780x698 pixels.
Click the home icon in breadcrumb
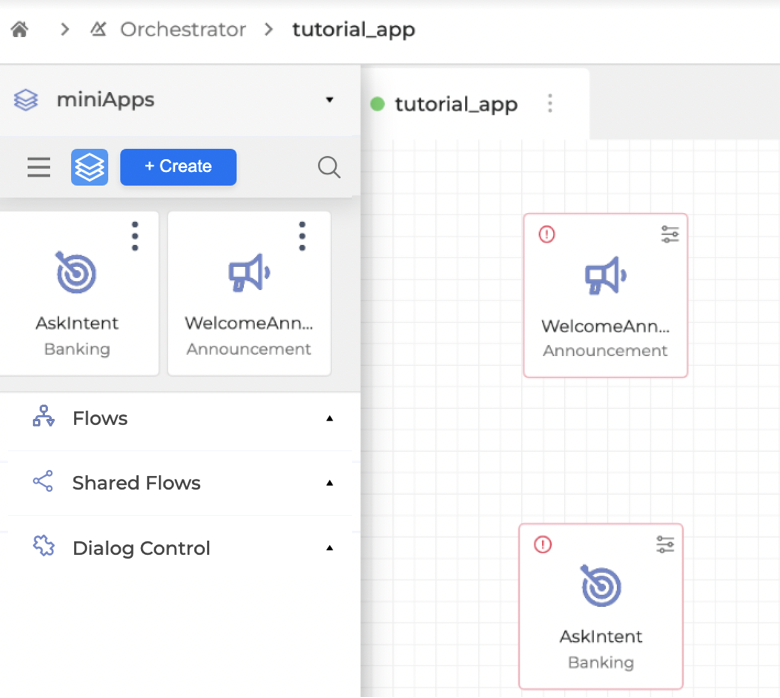[19, 29]
